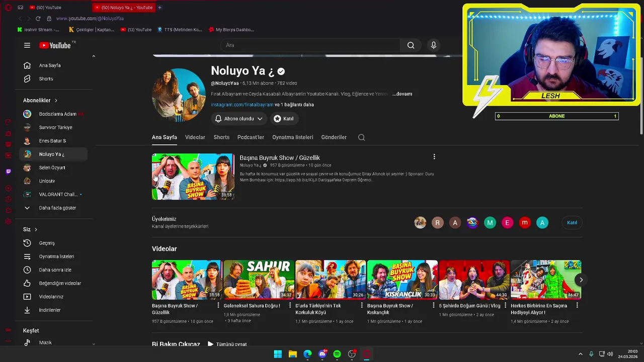
Task: Open the YouTube hamburger guide menu
Action: [x=27, y=45]
